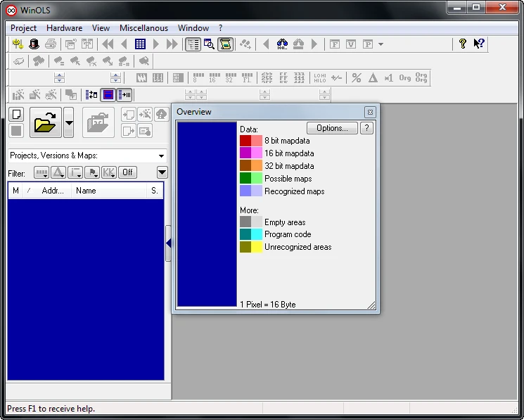Click the new blank project icon
524x420 pixels.
tap(16, 114)
